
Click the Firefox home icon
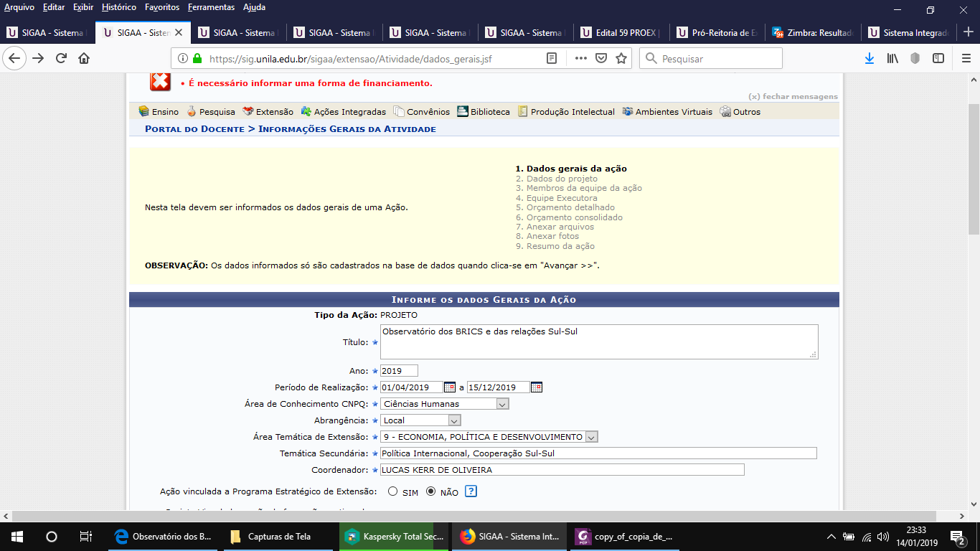pos(84,58)
